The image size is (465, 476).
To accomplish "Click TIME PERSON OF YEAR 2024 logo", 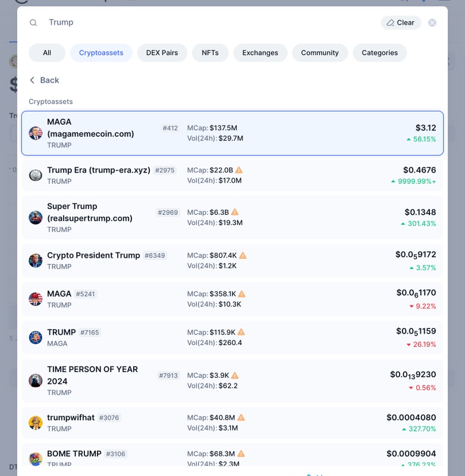I will (x=36, y=381).
